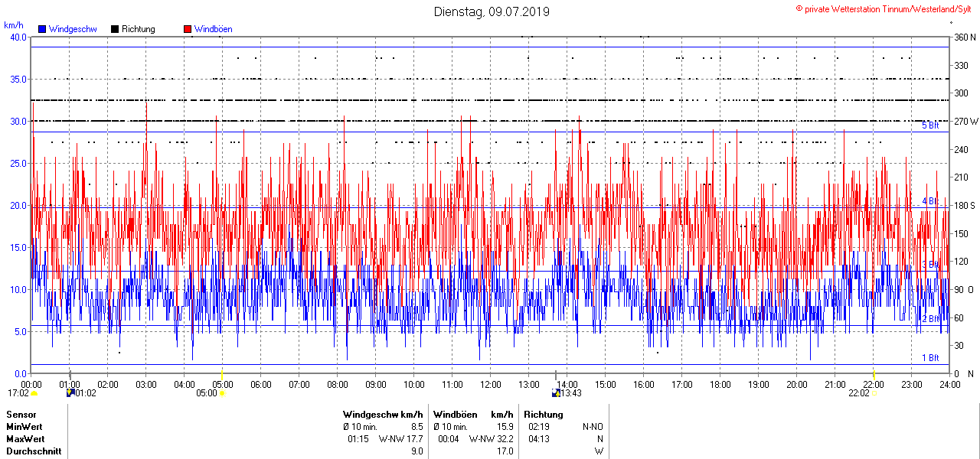Click the 5 Bft Beaufort line label
980x459 pixels.
[930, 125]
